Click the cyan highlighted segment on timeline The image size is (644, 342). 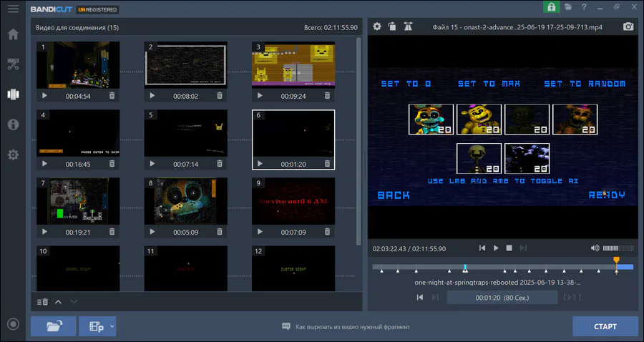465,267
